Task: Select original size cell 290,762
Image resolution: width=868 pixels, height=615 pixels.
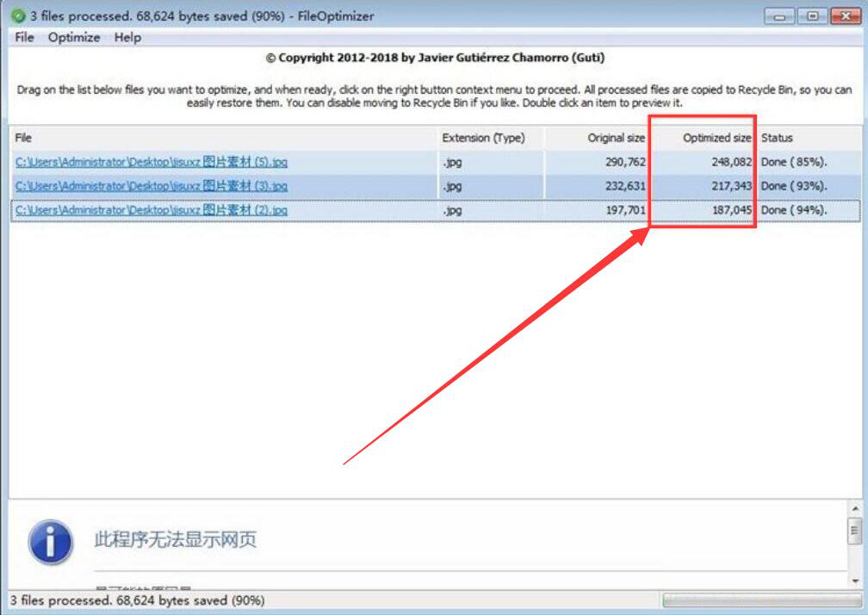Action: point(625,162)
